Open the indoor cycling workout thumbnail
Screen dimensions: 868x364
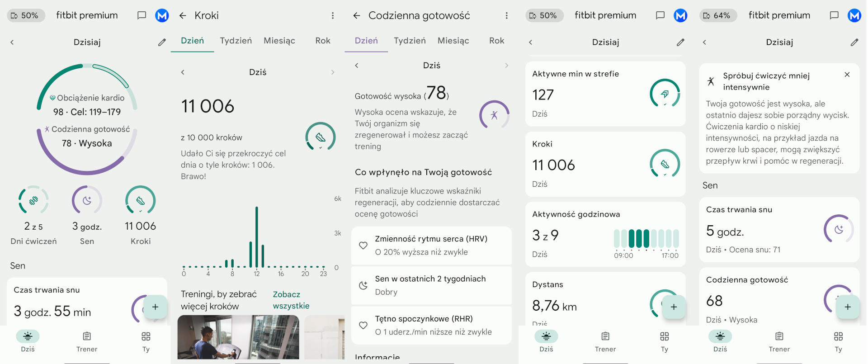(238, 337)
